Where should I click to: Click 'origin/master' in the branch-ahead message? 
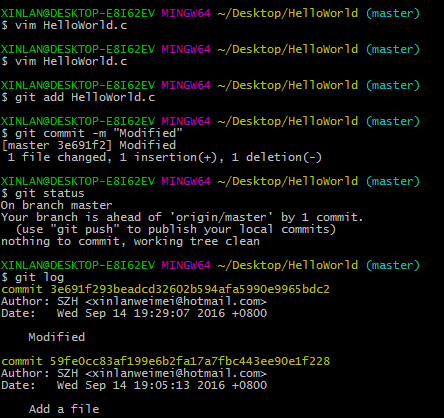221,217
